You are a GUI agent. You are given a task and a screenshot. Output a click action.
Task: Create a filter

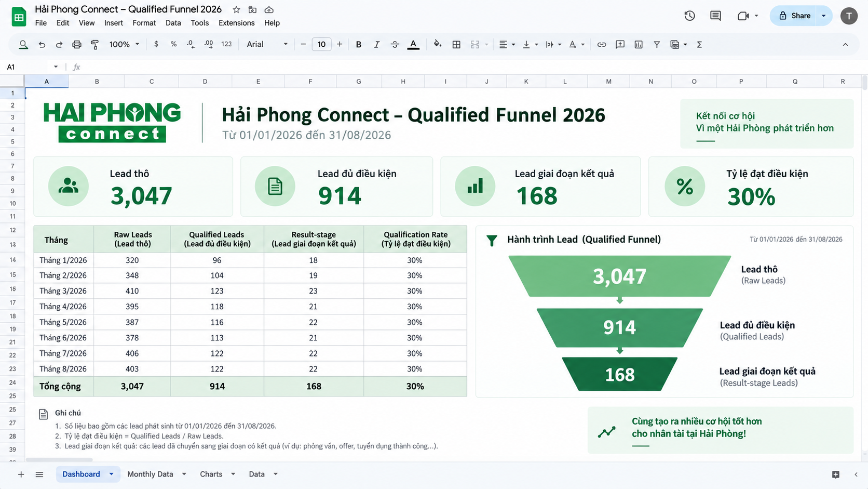tap(657, 45)
